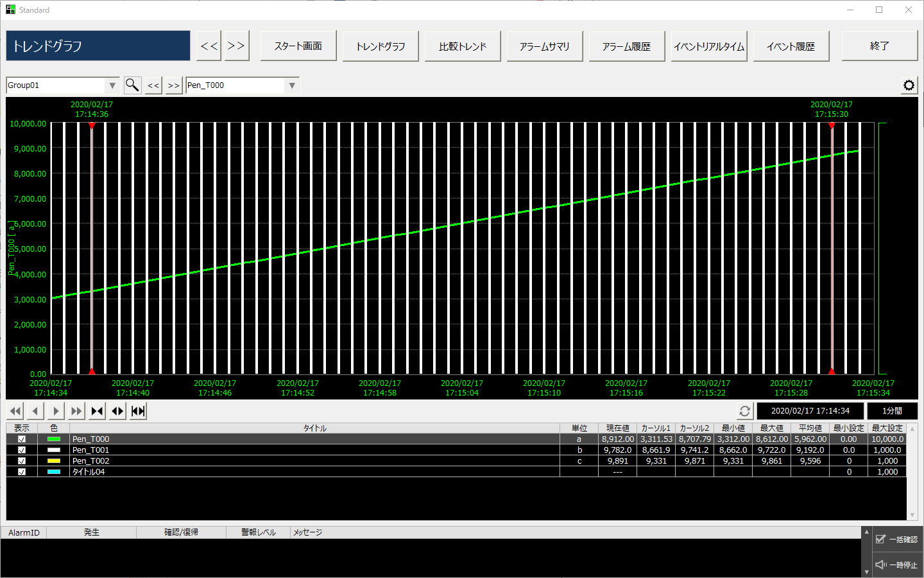
Task: Click the refresh arrows icon beside the date
Action: [x=744, y=411]
